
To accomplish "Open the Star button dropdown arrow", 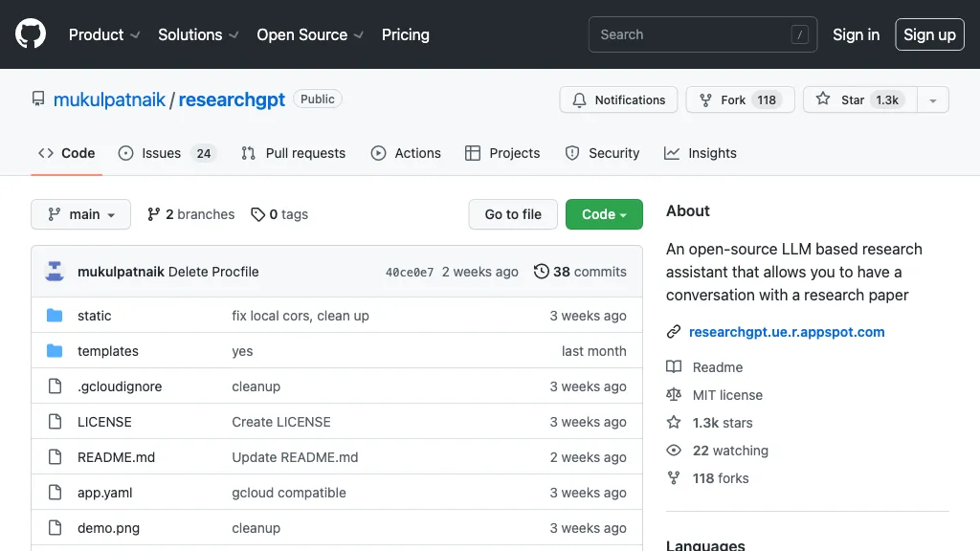I will [x=932, y=99].
